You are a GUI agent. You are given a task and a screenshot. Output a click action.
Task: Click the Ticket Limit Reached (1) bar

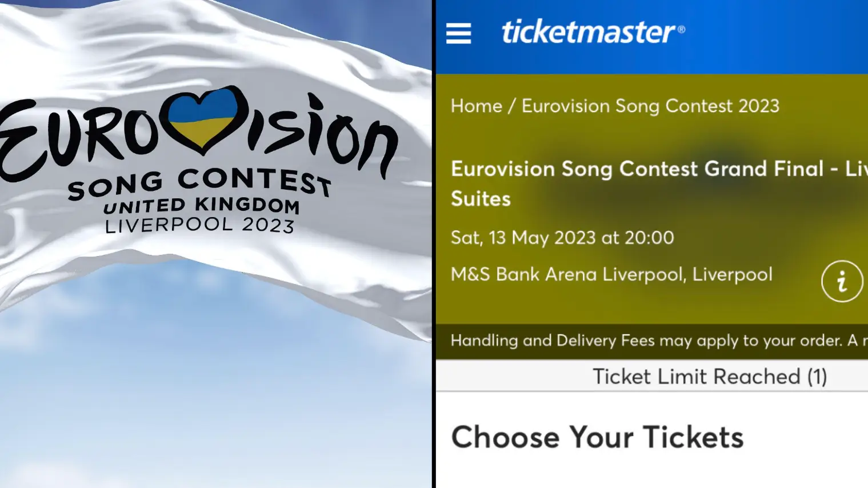(709, 377)
